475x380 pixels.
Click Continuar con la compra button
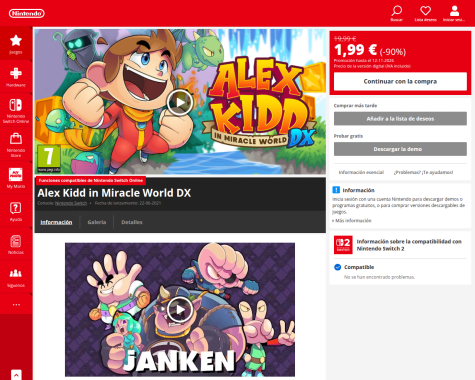tap(400, 81)
